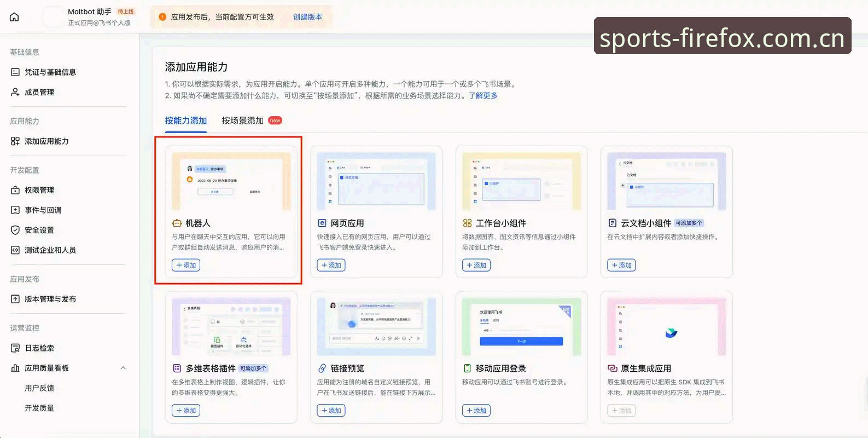Click the 成员管理 sidebar icon

click(15, 92)
